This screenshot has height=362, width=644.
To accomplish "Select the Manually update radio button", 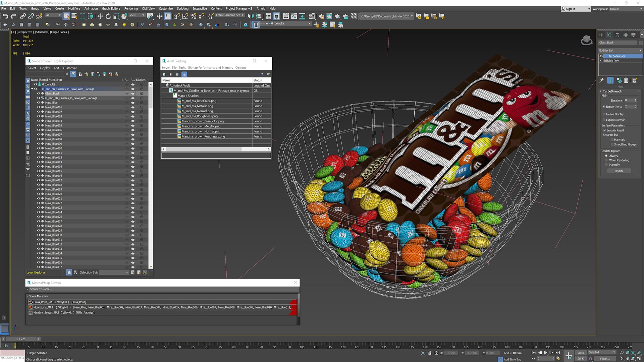I will pos(606,165).
